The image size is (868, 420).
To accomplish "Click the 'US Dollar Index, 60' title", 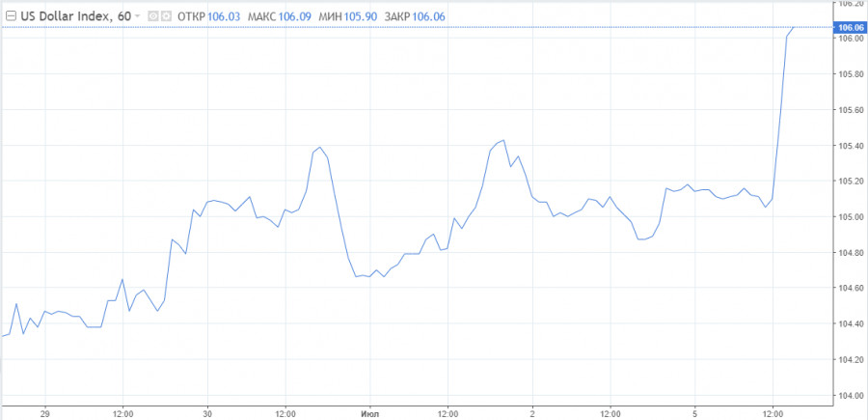I will (x=76, y=16).
